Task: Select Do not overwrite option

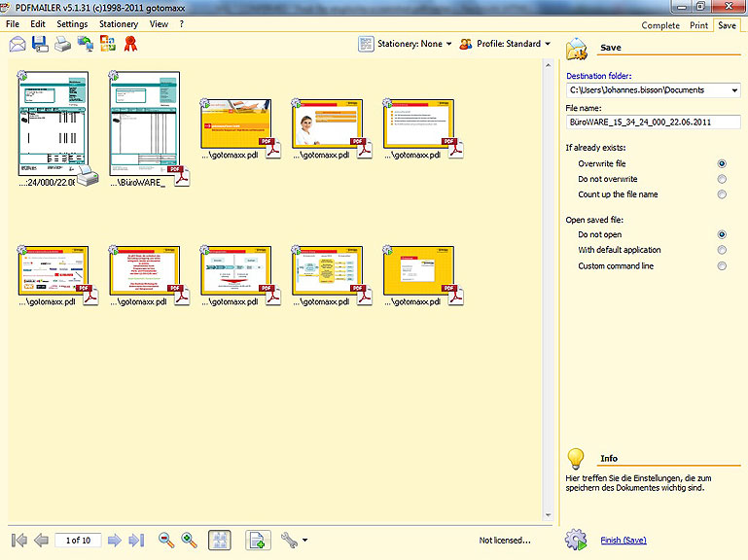Action: coord(722,179)
